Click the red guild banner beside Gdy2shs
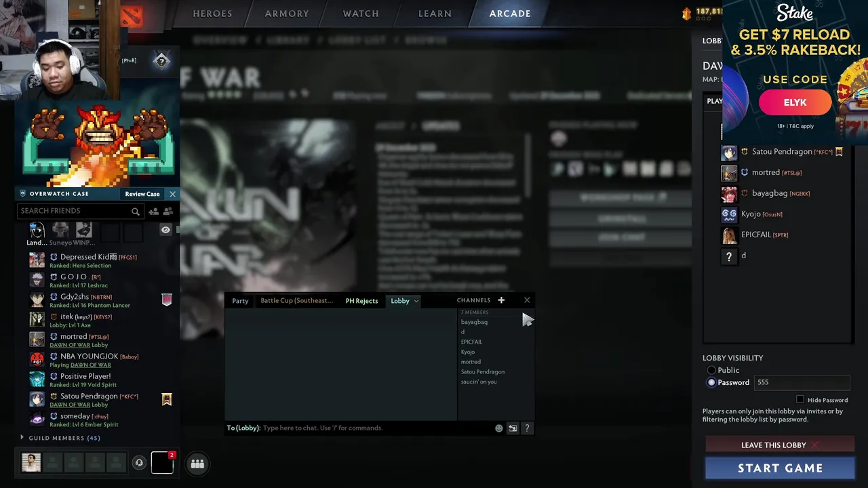This screenshot has height=488, width=868. coord(167,300)
